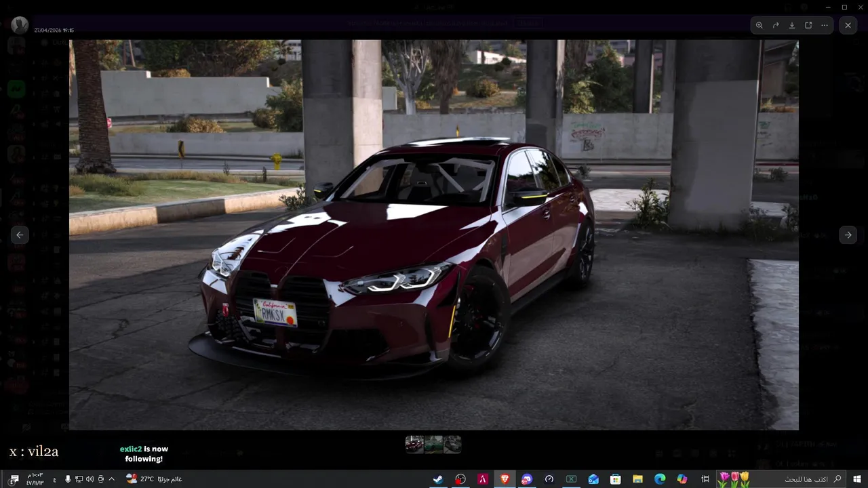868x488 pixels.
Task: Open Task View on the taskbar
Action: (705, 479)
